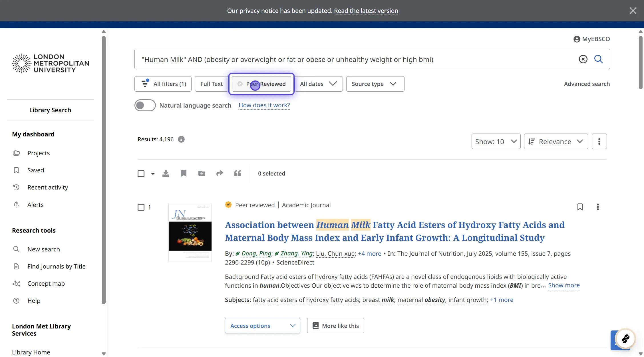Viewport: 644px width, 357px height.
Task: Open the Relevance sort dropdown
Action: pos(556,141)
